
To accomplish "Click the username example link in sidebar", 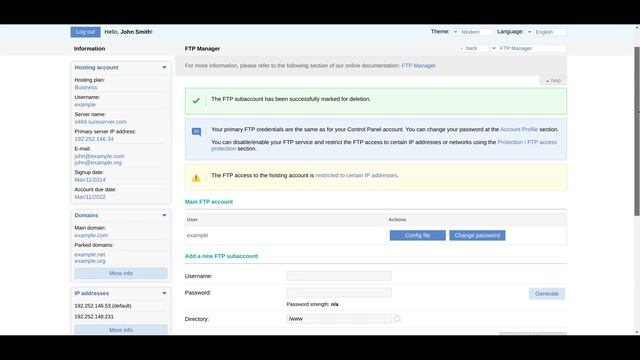I will pos(85,104).
